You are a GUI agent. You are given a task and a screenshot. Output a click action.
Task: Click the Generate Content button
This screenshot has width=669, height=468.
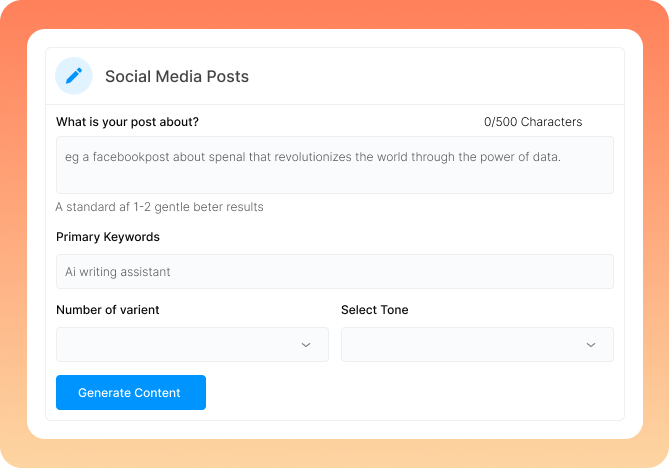(131, 392)
